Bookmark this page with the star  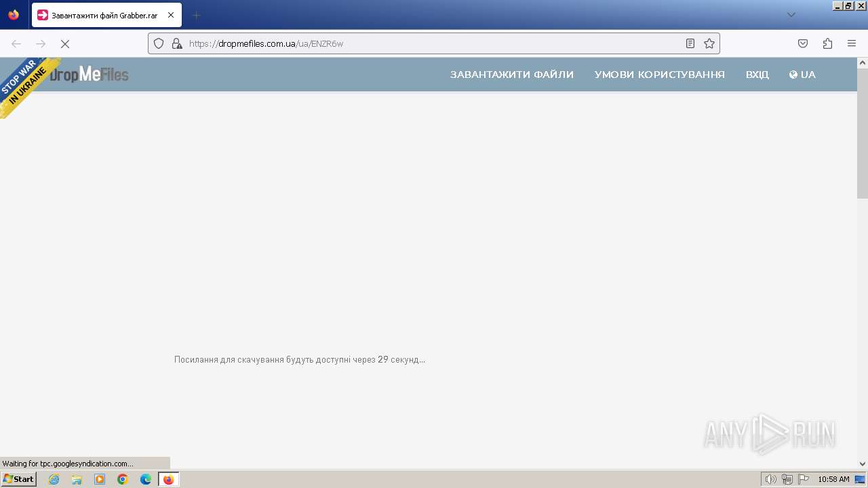click(x=709, y=43)
